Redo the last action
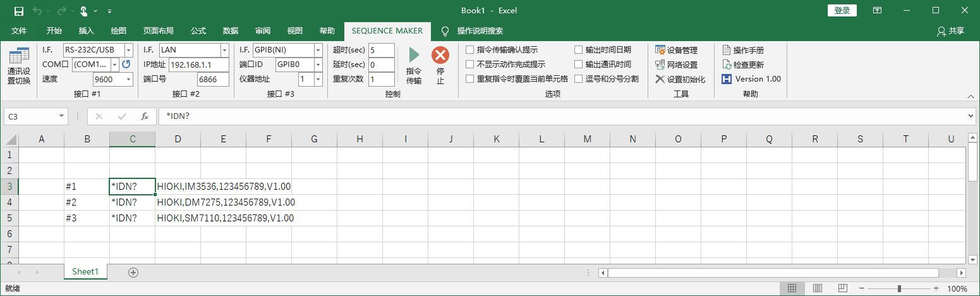The image size is (980, 296). tap(62, 11)
